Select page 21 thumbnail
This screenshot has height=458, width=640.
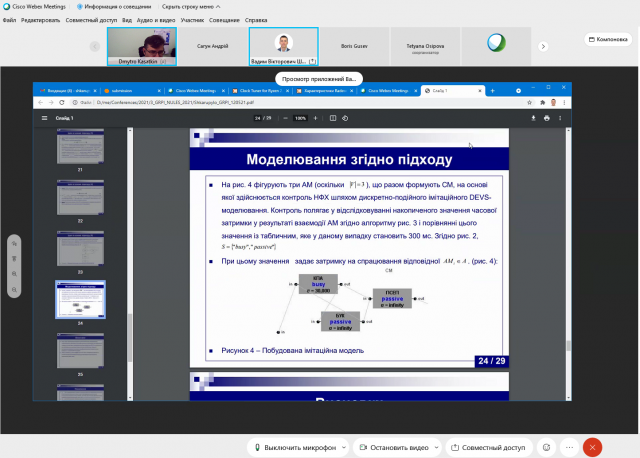[80, 146]
